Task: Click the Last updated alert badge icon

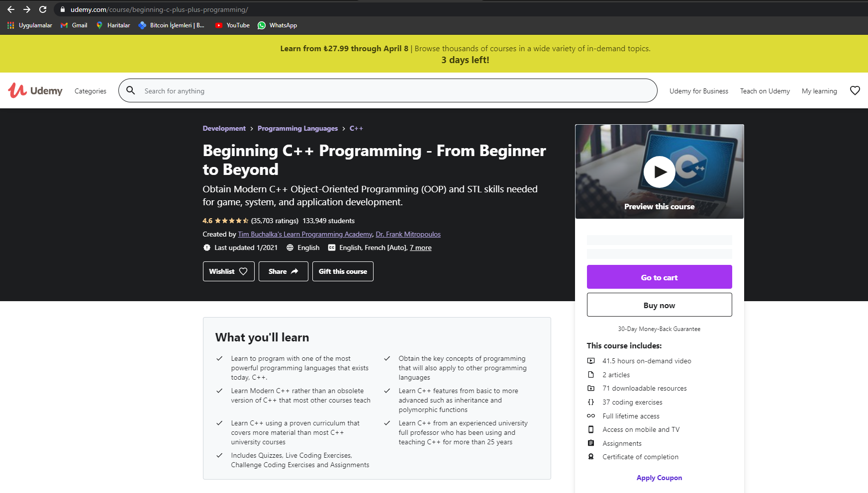Action: click(207, 247)
